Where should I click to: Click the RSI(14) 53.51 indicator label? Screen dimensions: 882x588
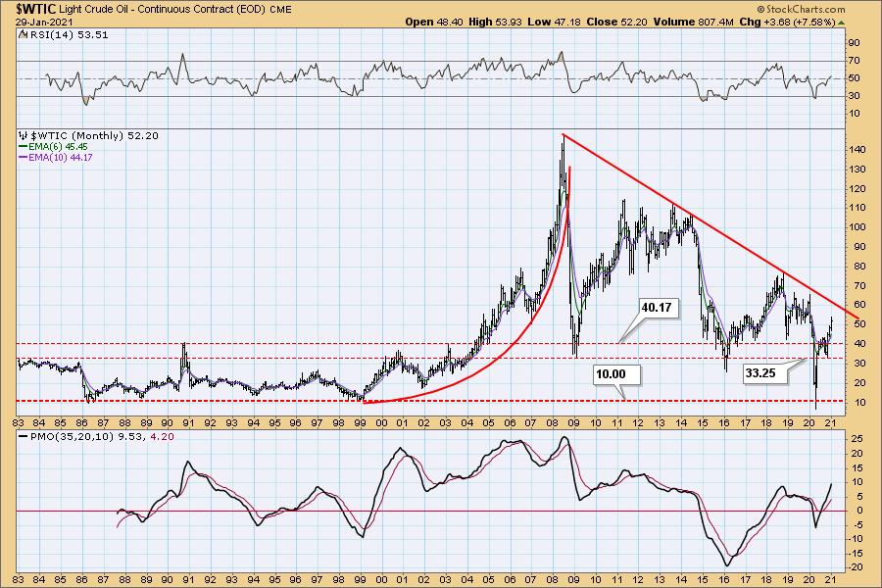click(69, 35)
